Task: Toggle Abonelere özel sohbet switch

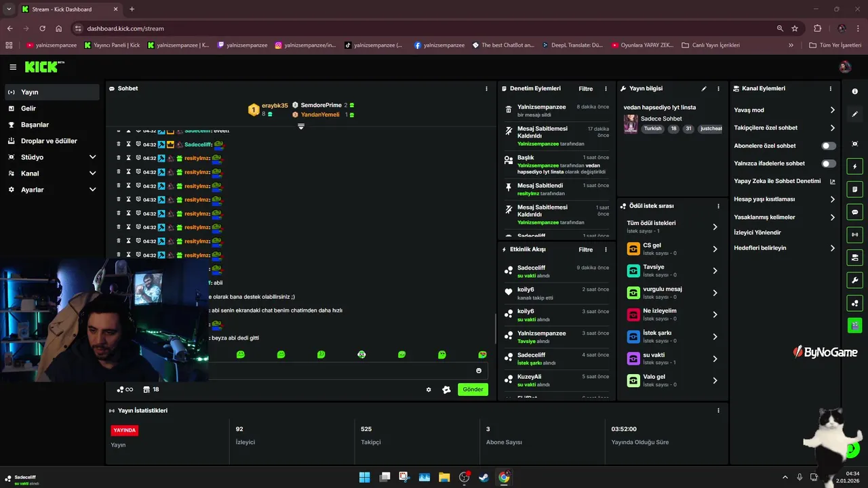Action: click(x=829, y=146)
